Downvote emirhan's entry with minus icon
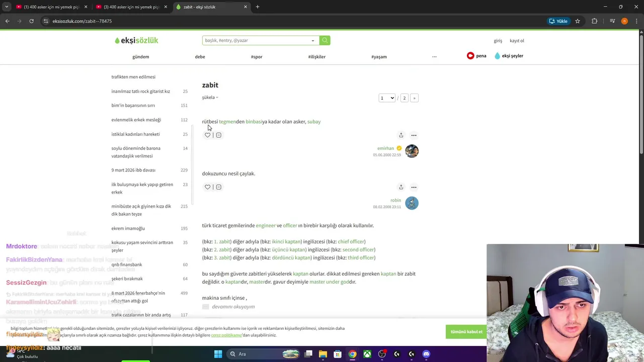This screenshot has height=362, width=644. pyautogui.click(x=218, y=135)
